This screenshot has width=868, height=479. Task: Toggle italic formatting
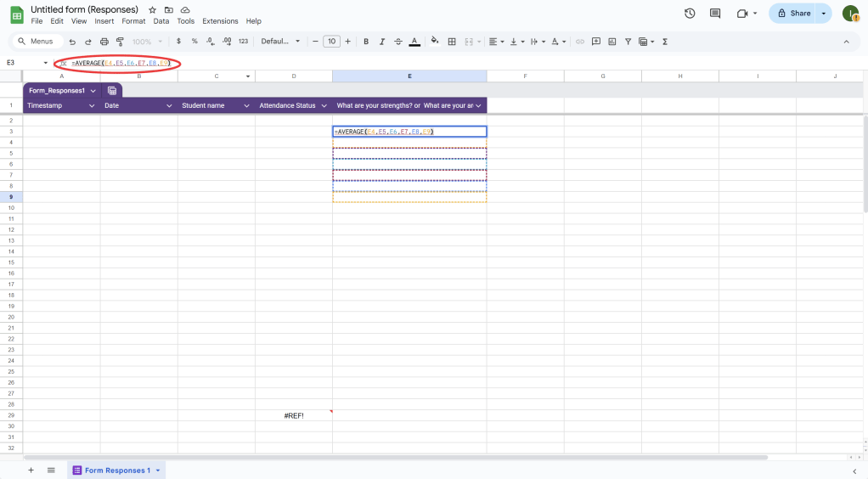(x=382, y=41)
